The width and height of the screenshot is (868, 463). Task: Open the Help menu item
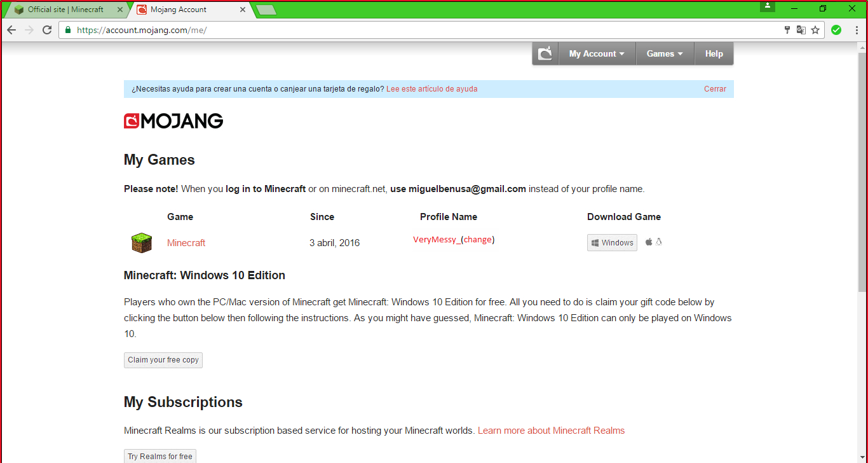714,54
